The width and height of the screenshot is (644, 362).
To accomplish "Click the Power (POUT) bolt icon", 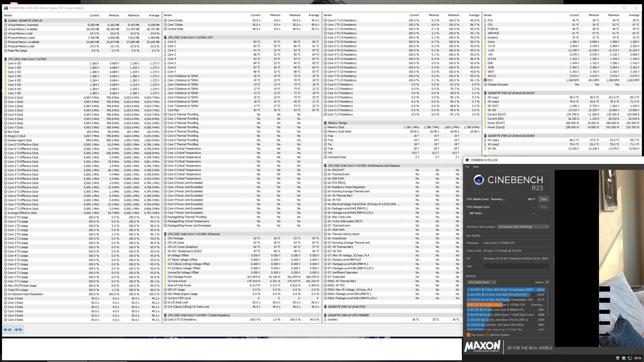I will click(485, 123).
